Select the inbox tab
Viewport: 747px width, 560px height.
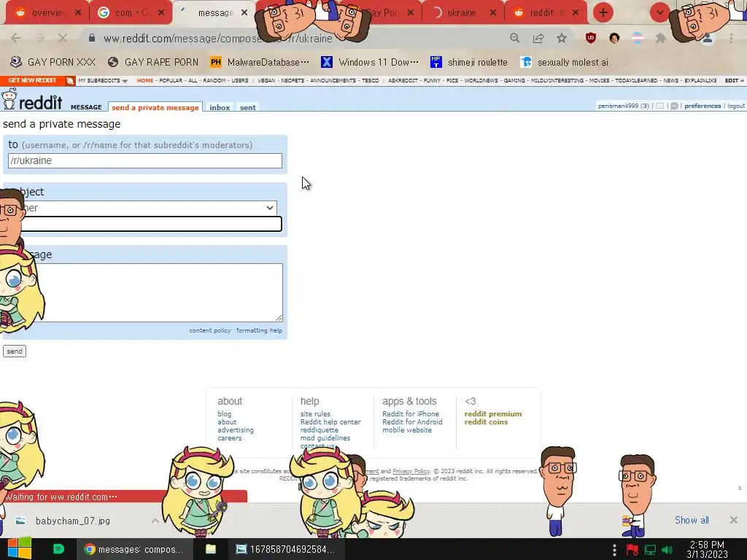pyautogui.click(x=220, y=108)
